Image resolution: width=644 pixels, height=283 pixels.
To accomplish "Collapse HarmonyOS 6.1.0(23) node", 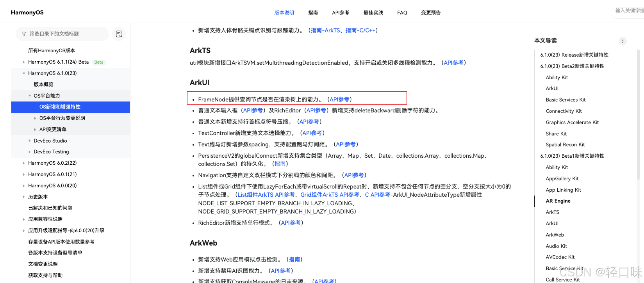I will tap(23, 73).
